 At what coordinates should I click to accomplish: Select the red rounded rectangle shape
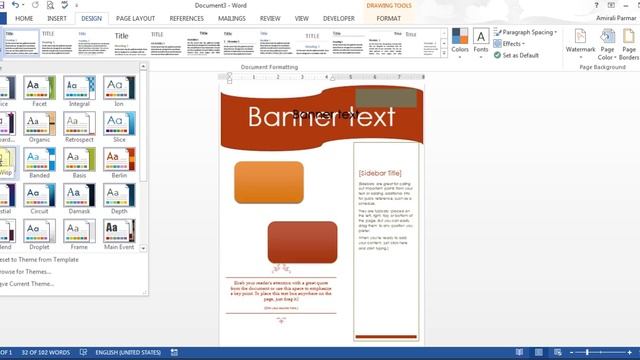coord(302,242)
